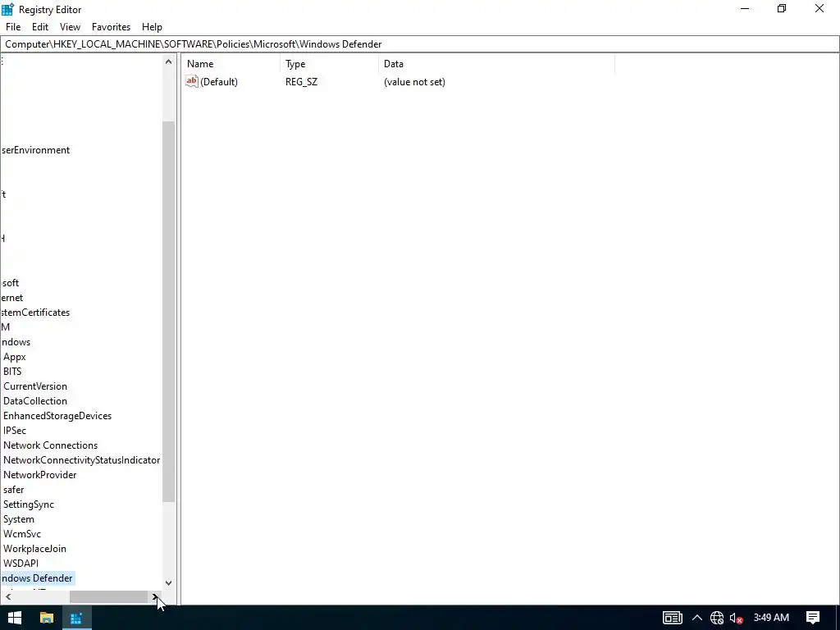Click the REG_SZ type cell
840x630 pixels.
coord(301,82)
